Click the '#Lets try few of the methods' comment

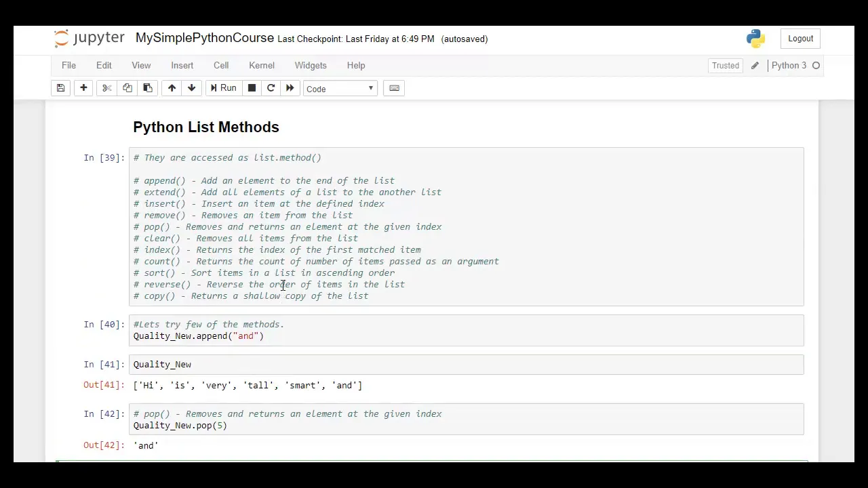(x=209, y=325)
